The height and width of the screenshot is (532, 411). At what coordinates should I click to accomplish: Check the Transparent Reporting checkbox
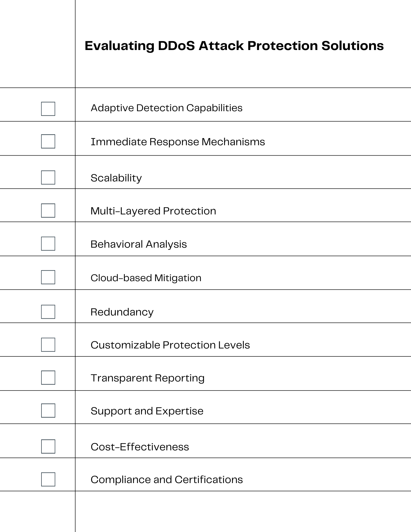(x=48, y=377)
